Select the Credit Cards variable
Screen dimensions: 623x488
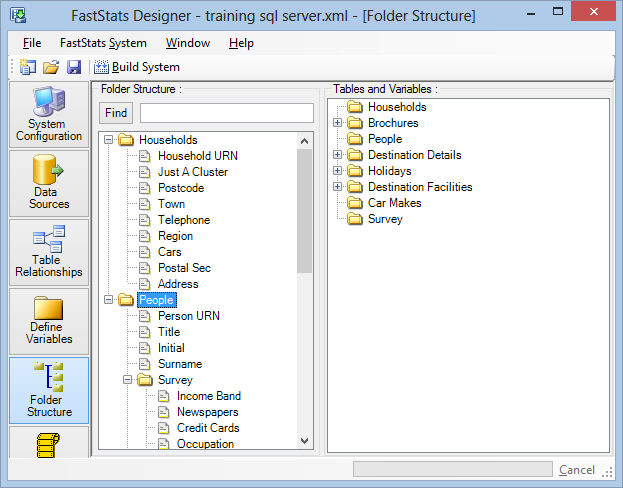point(208,428)
